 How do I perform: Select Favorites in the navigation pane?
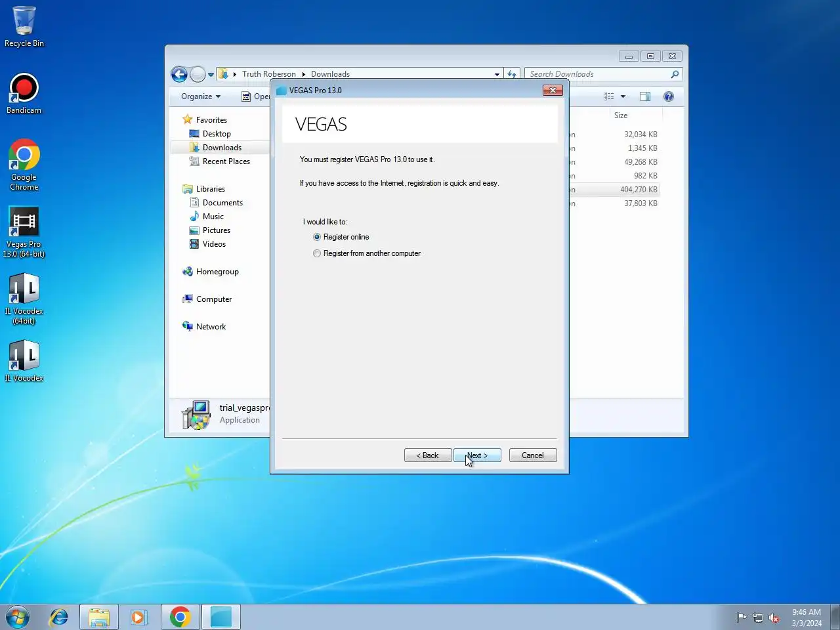click(211, 120)
